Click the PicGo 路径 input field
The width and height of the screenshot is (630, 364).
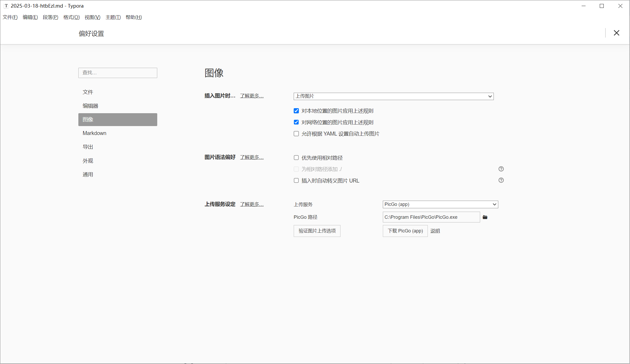click(431, 217)
